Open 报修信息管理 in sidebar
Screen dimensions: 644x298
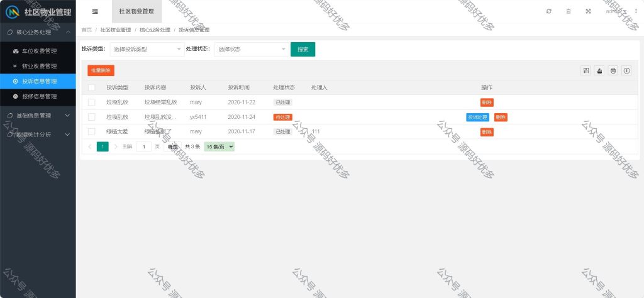coord(38,96)
